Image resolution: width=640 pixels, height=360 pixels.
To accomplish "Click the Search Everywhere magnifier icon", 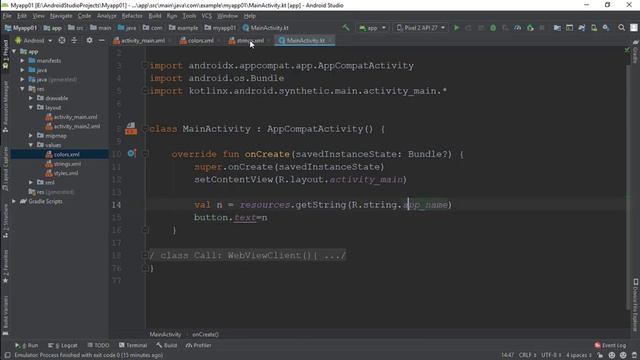I will click(621, 28).
